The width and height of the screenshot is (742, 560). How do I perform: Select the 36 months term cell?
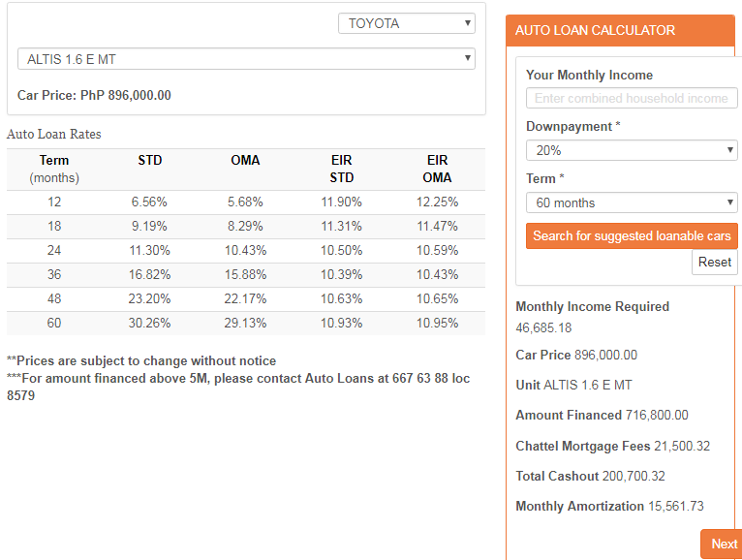(54, 274)
